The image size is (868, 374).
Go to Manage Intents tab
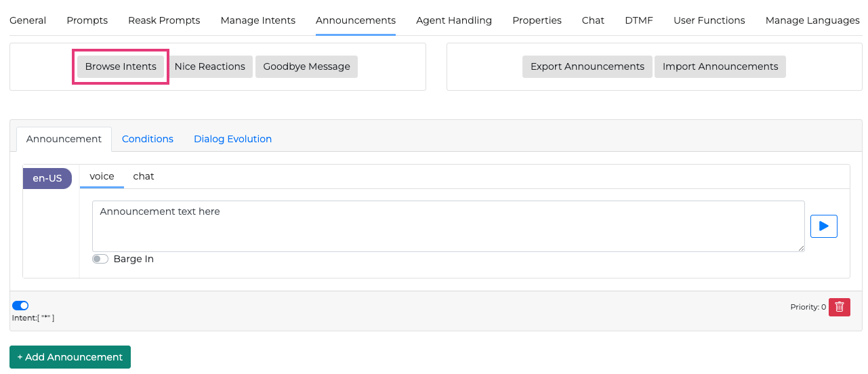[257, 20]
